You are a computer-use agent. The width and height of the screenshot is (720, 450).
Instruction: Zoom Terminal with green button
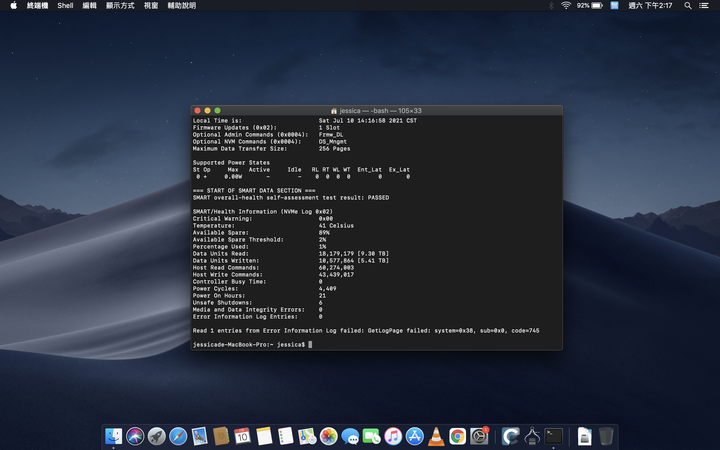pos(218,111)
